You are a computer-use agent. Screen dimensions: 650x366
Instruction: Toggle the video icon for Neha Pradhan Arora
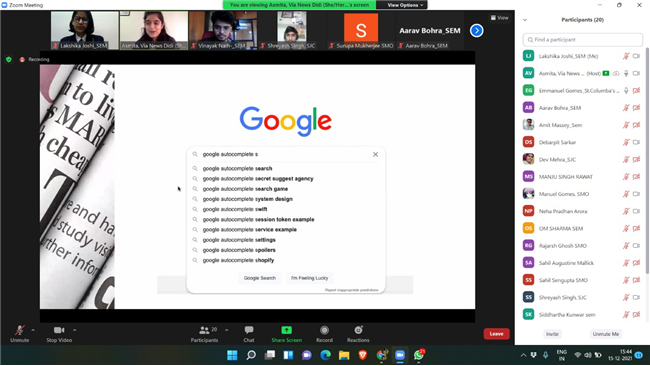636,211
